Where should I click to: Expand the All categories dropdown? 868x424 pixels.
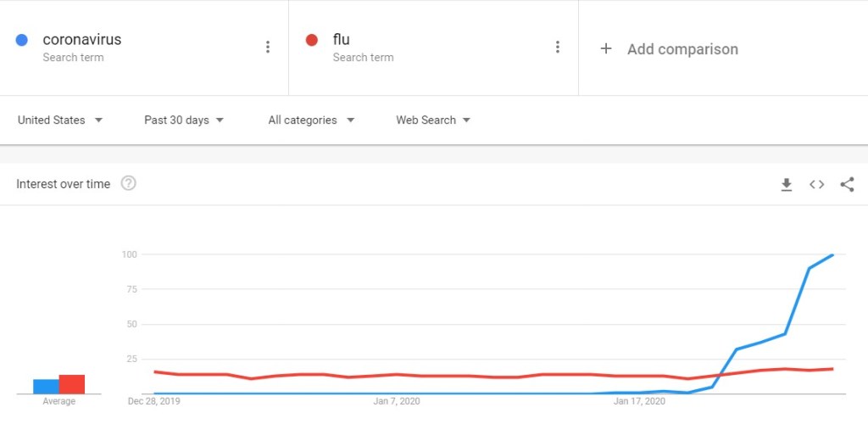(311, 120)
